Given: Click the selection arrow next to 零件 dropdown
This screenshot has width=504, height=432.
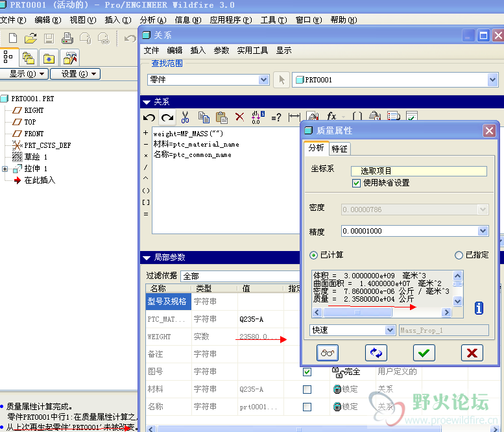Looking at the screenshot, I should pos(282,80).
